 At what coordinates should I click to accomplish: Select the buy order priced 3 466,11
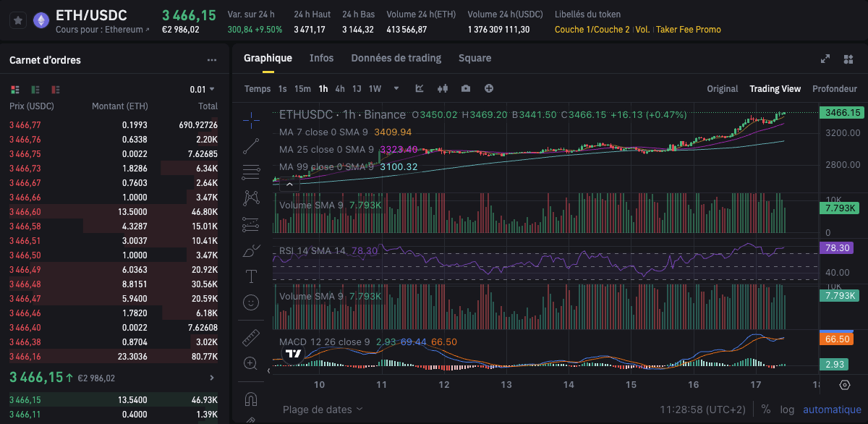click(x=114, y=414)
